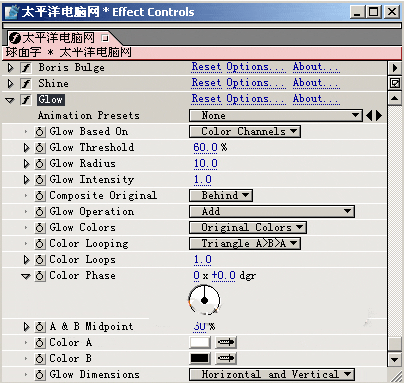
Task: Collapse the Glow effect
Action: 10,100
